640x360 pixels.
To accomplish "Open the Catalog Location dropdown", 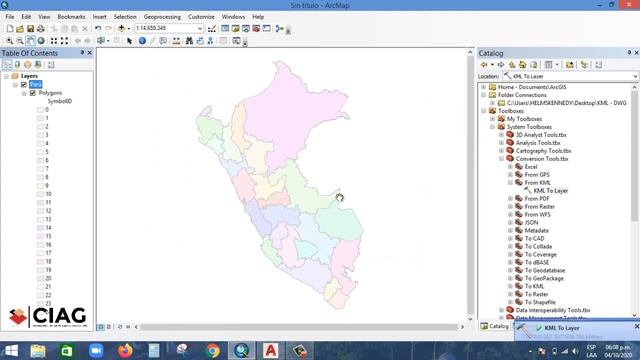I will 635,76.
